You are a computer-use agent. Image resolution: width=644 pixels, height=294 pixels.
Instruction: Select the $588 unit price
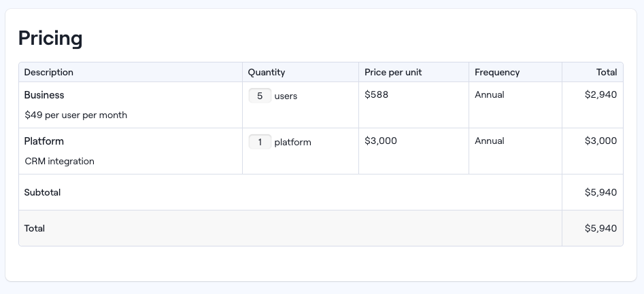(377, 94)
